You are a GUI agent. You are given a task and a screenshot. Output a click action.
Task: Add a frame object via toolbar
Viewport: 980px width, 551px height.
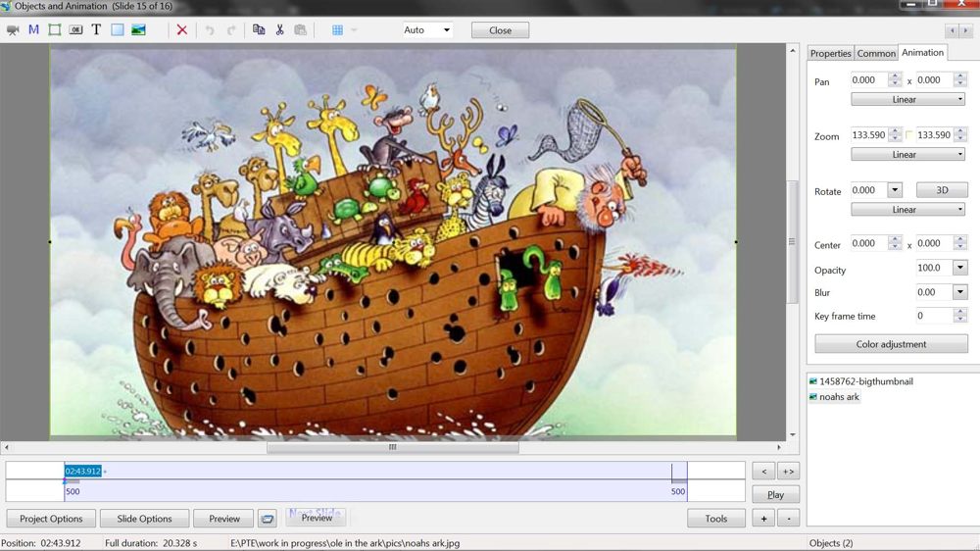54,30
